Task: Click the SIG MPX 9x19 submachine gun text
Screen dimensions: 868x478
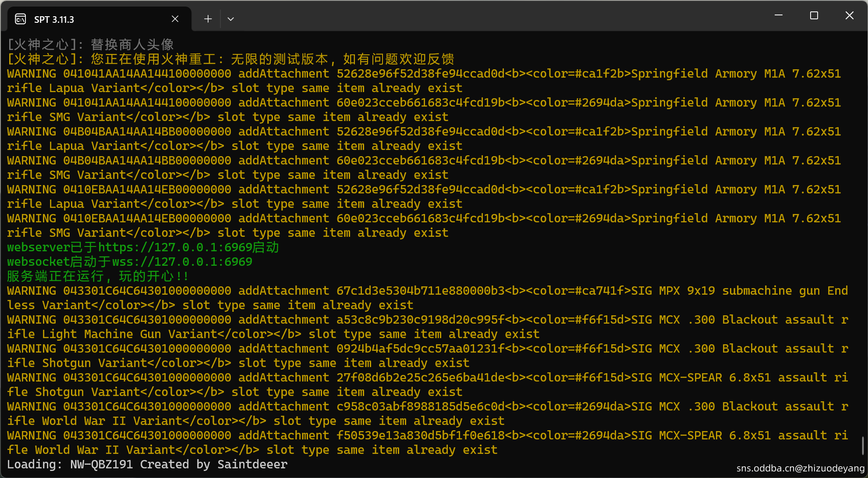Action: (726, 291)
